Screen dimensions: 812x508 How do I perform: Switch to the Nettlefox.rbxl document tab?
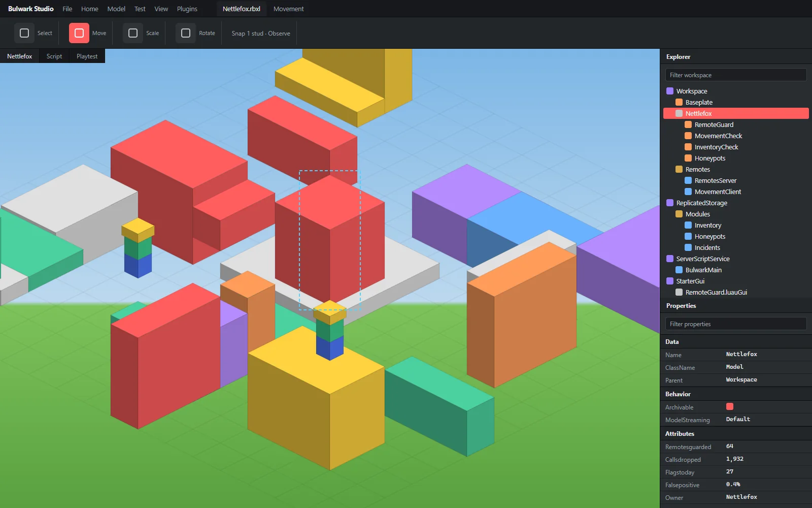242,9
